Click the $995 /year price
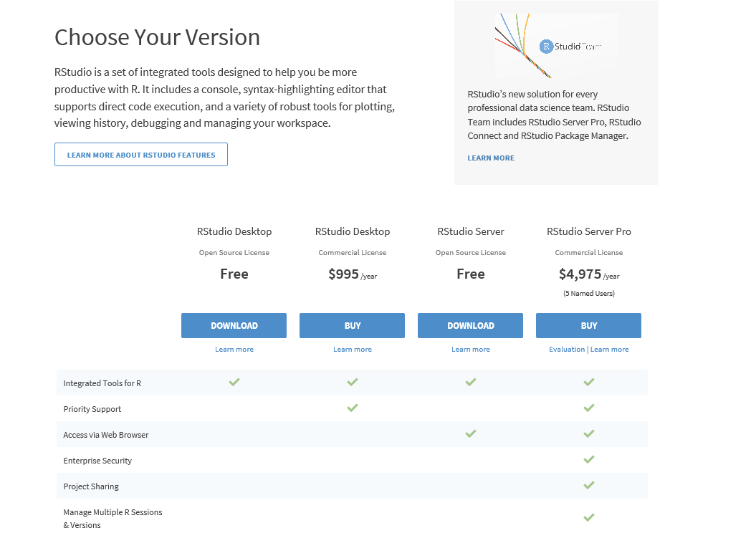The height and width of the screenshot is (533, 756). (353, 274)
